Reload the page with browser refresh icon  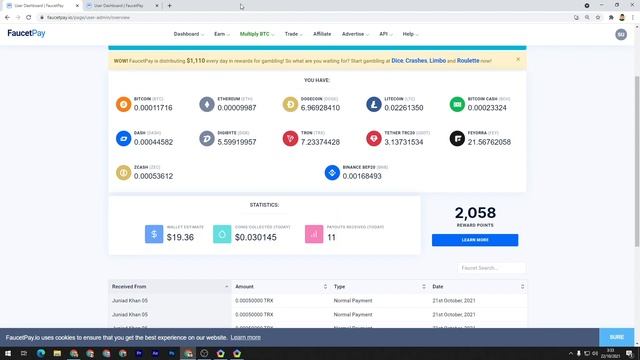pos(29,18)
